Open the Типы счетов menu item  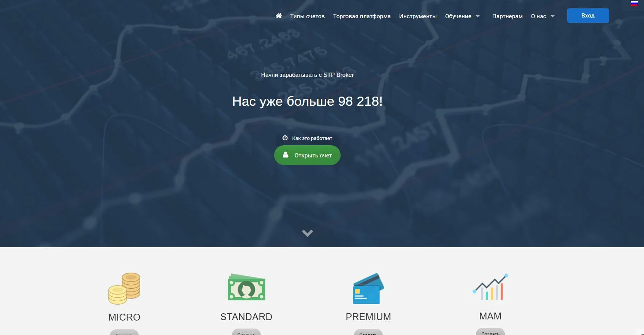tap(307, 16)
